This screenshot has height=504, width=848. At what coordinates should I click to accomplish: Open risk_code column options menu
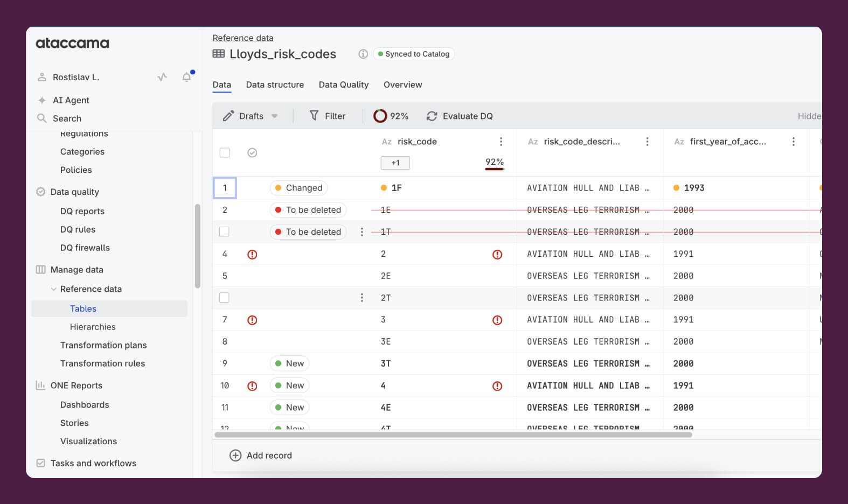pos(501,142)
